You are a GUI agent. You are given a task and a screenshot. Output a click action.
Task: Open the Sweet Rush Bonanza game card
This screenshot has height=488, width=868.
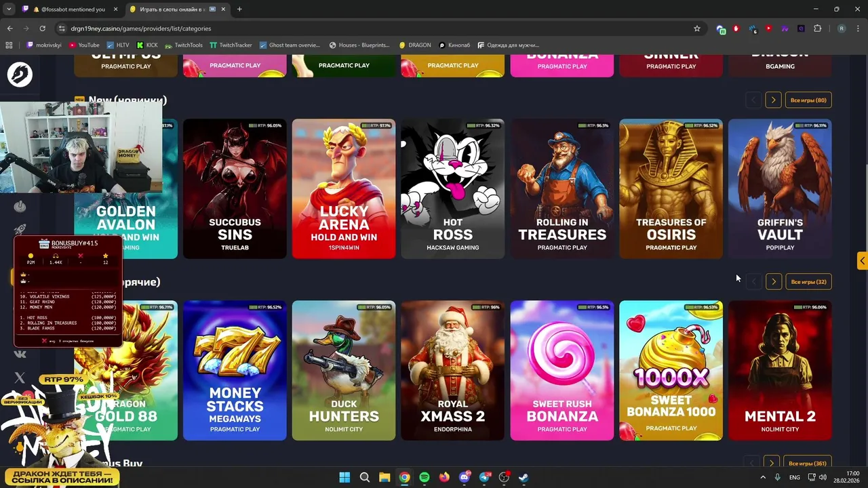coord(562,371)
